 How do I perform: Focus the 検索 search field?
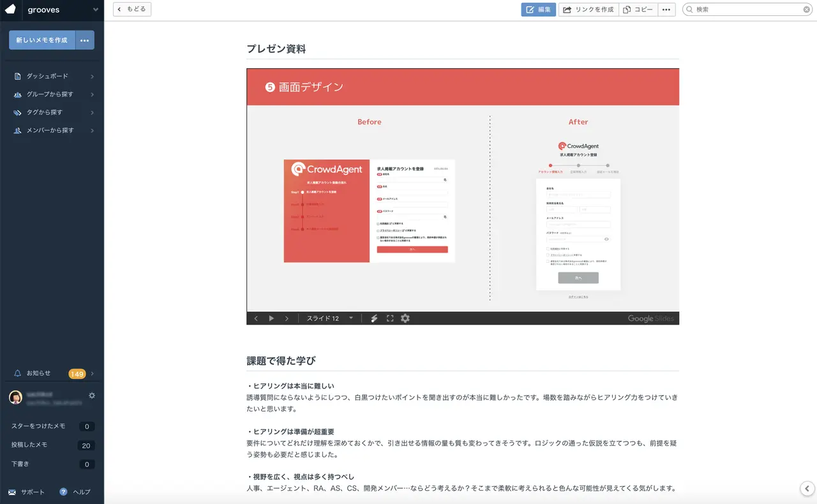click(x=748, y=10)
